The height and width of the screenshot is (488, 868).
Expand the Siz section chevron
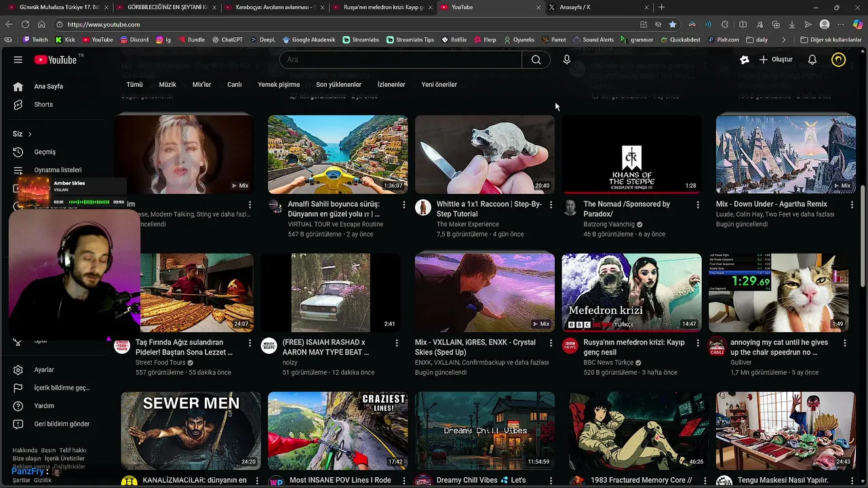point(30,134)
